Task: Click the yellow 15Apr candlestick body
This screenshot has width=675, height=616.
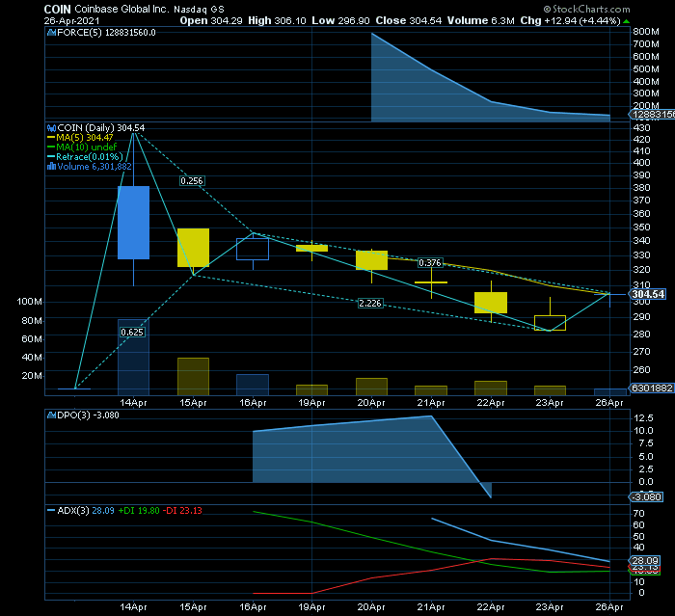Action: [193, 248]
